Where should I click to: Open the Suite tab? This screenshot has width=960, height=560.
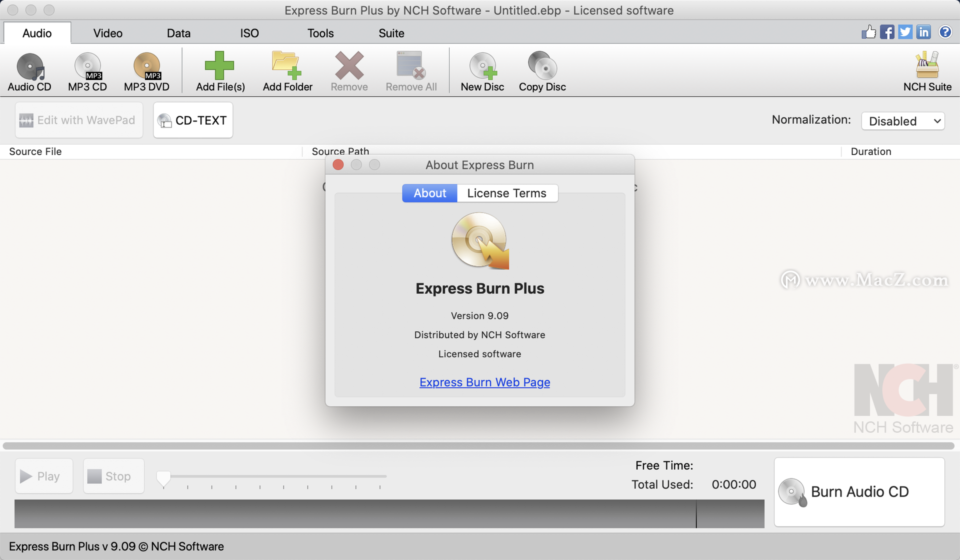[x=391, y=33]
